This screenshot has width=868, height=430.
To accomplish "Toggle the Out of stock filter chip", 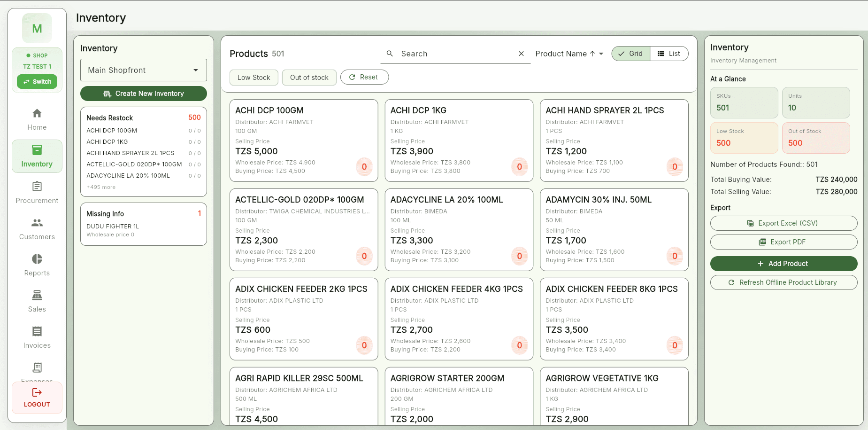I will click(x=309, y=78).
